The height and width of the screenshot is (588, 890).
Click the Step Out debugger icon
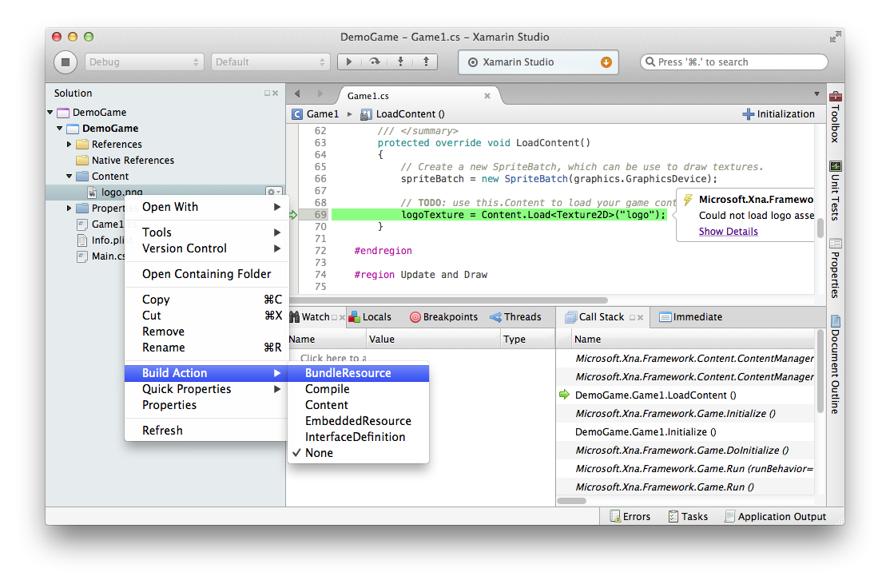tap(427, 62)
